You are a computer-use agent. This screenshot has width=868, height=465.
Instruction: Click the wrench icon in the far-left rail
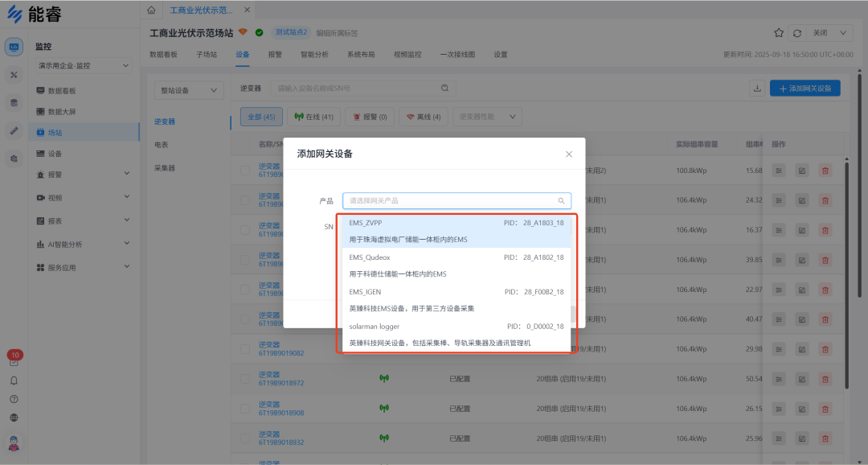14,76
